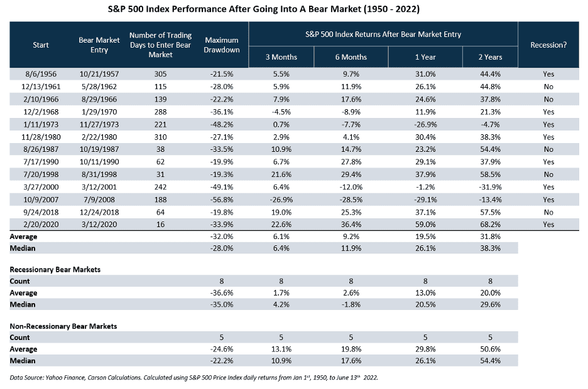
Task: Select the Recession? column header
Action: pyautogui.click(x=548, y=45)
